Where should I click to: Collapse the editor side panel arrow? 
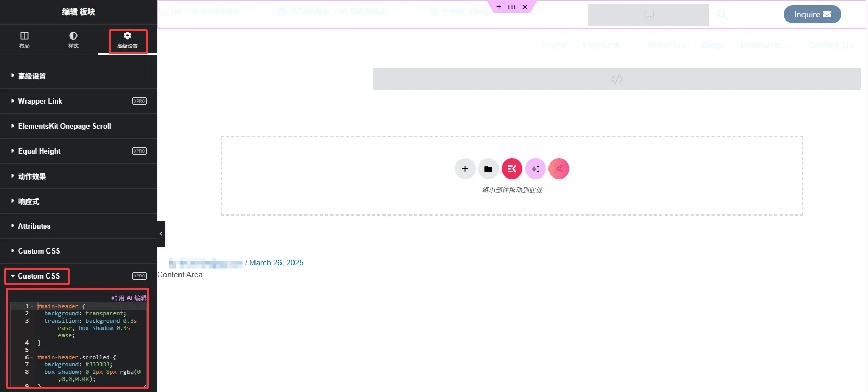(161, 234)
